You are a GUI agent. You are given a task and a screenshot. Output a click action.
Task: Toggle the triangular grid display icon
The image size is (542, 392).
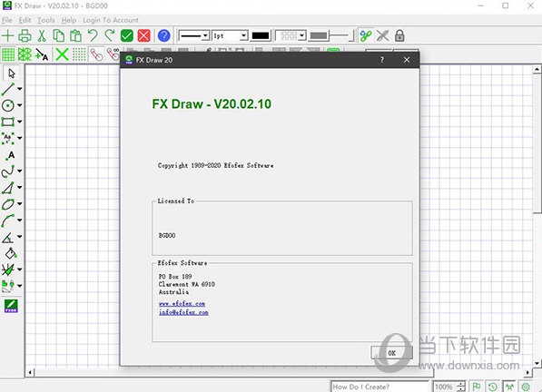(x=25, y=54)
